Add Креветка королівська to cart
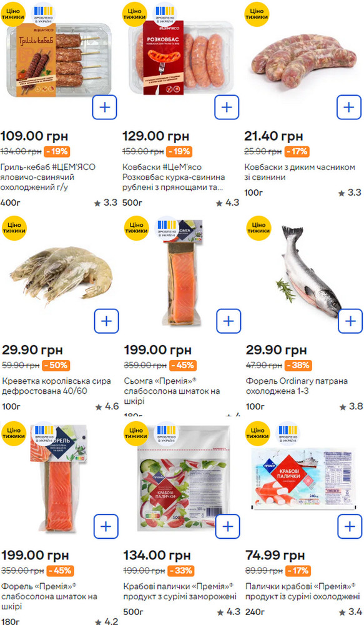Screen dimensions: 364x625 [106, 321]
